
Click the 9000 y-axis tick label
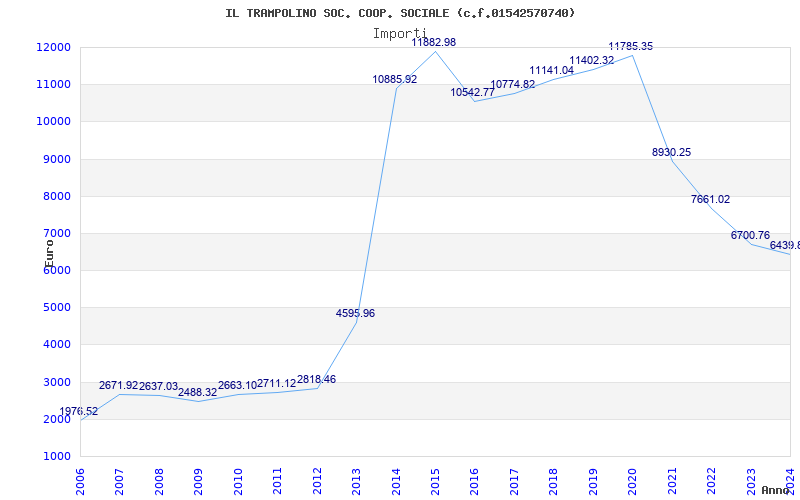coord(56,159)
